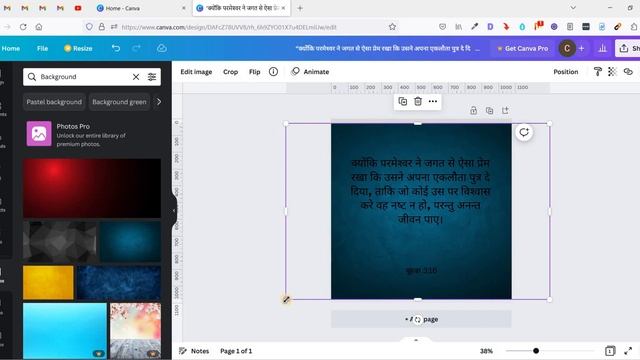Open the Position panel
Screen dimensions: 640x360
tap(566, 72)
